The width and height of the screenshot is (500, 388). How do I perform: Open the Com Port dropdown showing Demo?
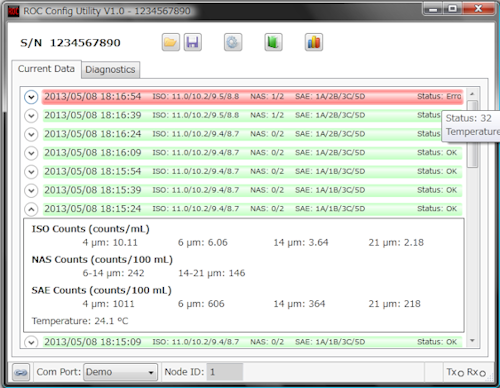tap(120, 372)
